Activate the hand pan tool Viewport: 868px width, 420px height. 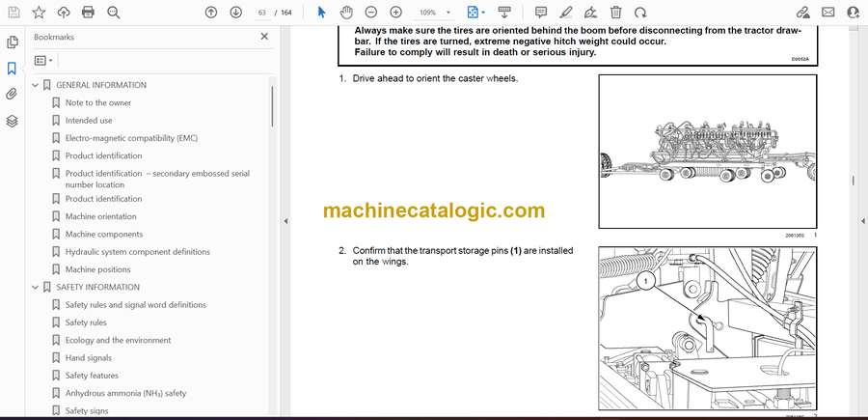pos(346,13)
